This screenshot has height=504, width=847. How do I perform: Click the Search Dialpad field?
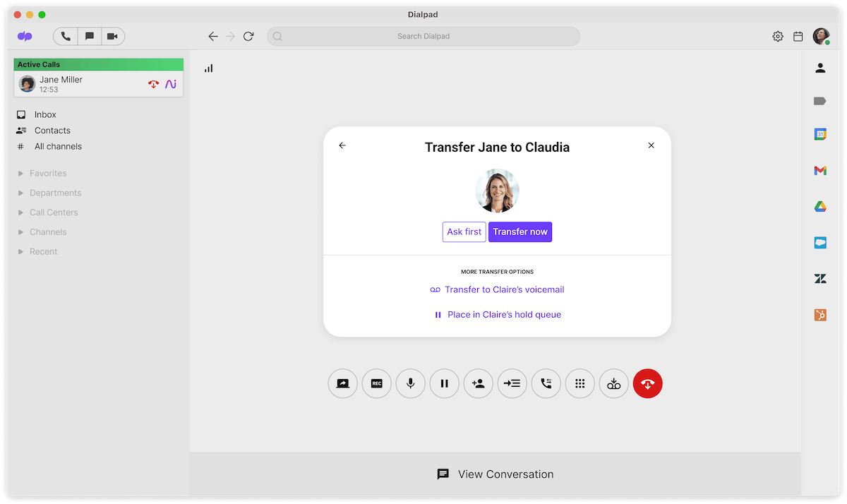[x=423, y=36]
